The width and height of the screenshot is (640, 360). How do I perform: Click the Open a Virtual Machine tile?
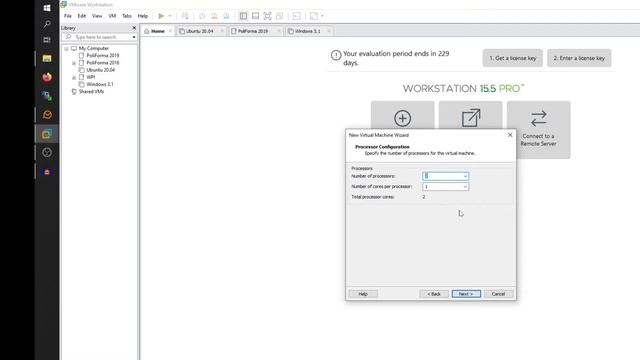click(x=471, y=115)
